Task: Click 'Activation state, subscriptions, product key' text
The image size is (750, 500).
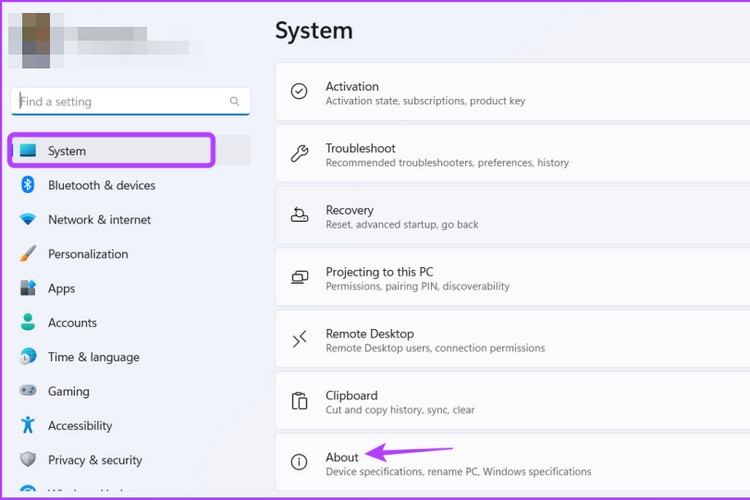Action: pos(425,101)
